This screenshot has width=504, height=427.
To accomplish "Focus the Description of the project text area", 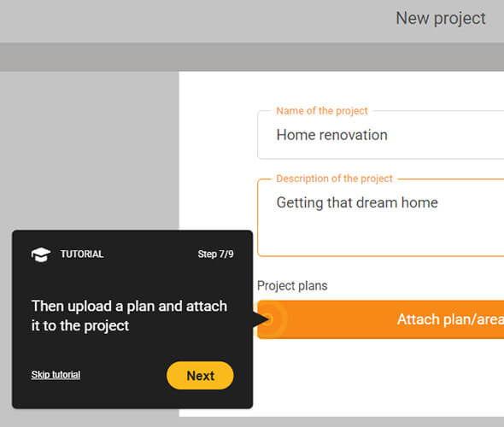I will click(x=381, y=218).
